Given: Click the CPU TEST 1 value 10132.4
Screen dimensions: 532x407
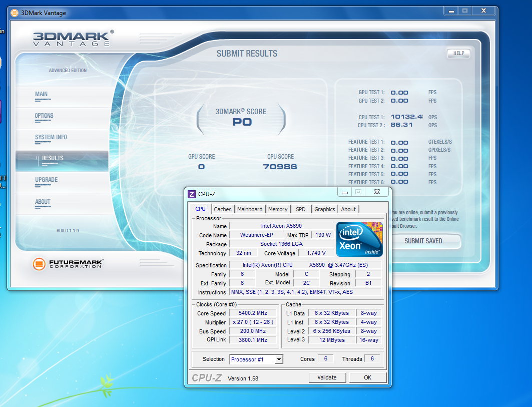Looking at the screenshot, I should (x=406, y=117).
